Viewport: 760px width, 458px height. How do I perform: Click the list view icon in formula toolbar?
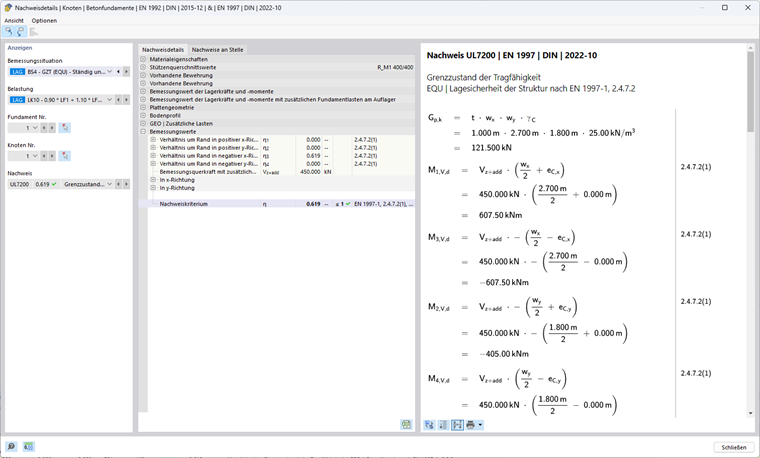[443, 425]
